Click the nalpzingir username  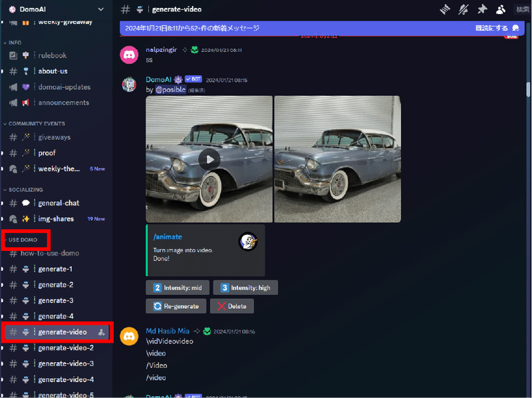[x=161, y=49]
